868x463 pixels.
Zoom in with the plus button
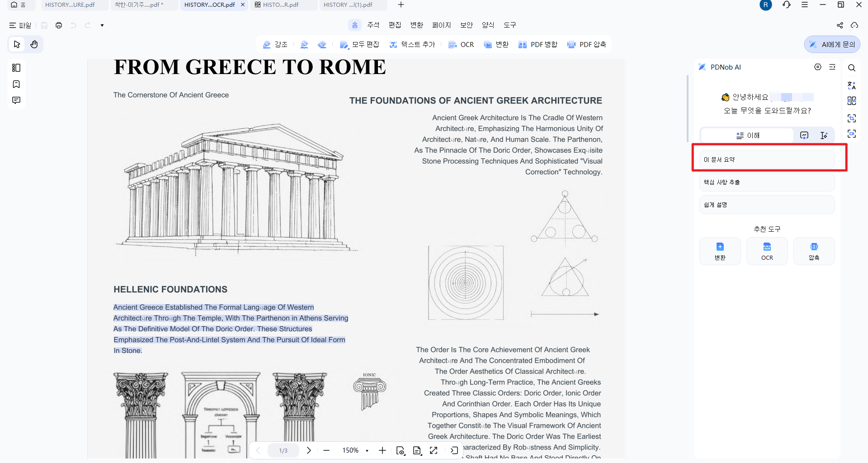pyautogui.click(x=382, y=450)
